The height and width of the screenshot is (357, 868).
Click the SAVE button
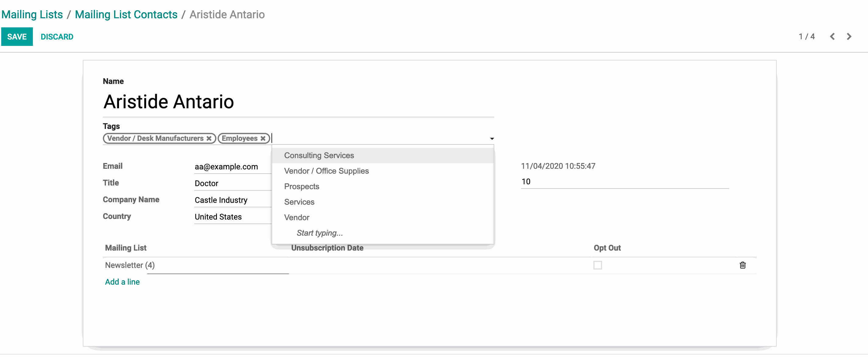coord(17,37)
